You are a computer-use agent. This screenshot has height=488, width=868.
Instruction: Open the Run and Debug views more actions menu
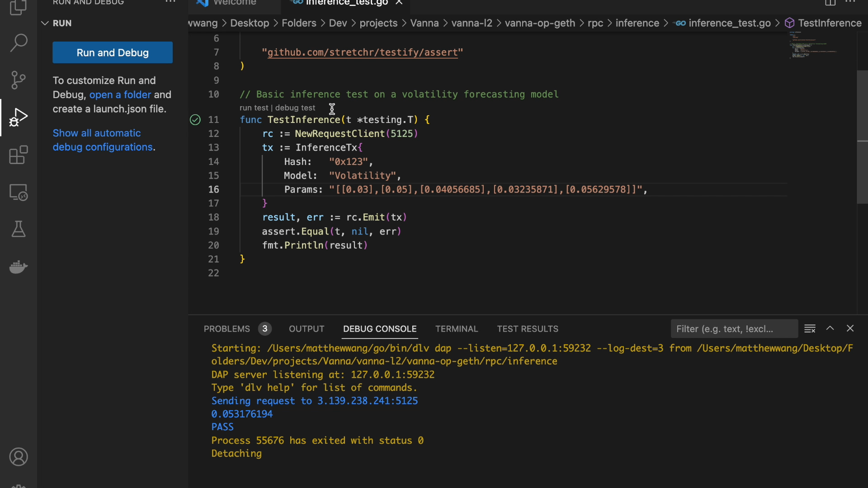170,2
